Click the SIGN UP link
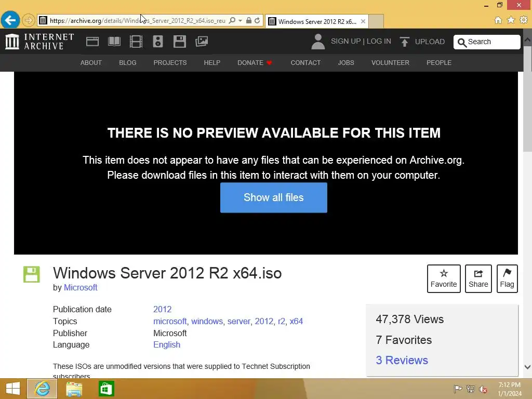 pos(345,41)
